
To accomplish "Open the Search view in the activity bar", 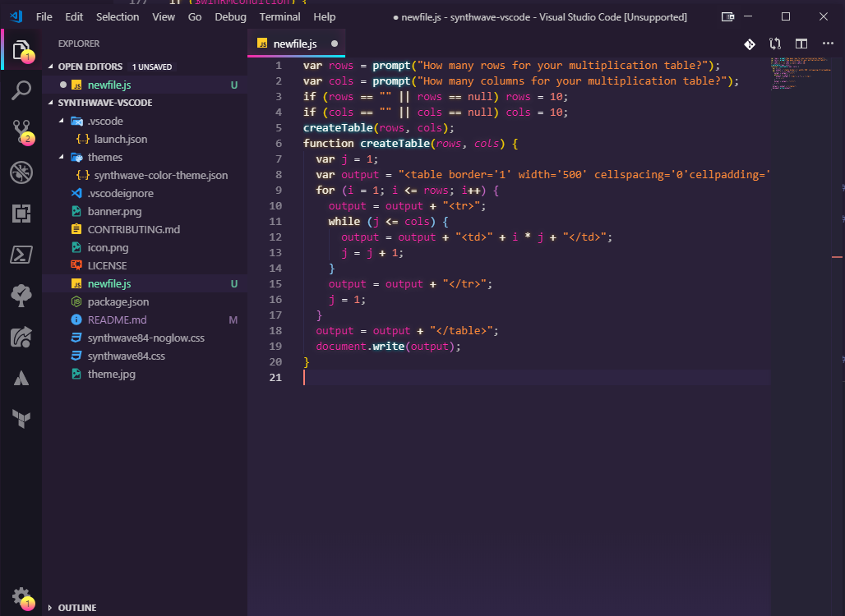I will coord(21,90).
